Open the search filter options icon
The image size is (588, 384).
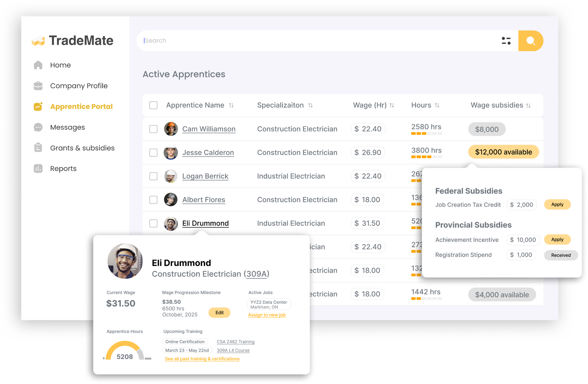(506, 41)
